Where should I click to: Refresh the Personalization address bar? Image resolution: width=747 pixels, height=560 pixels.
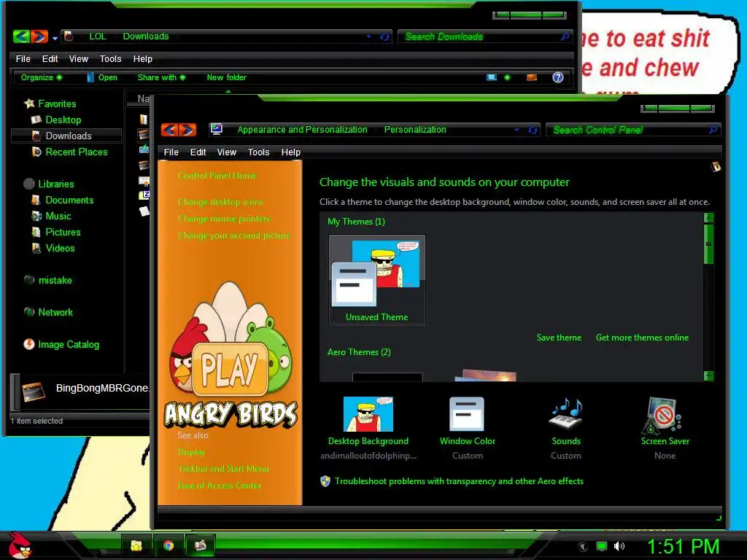pyautogui.click(x=533, y=130)
